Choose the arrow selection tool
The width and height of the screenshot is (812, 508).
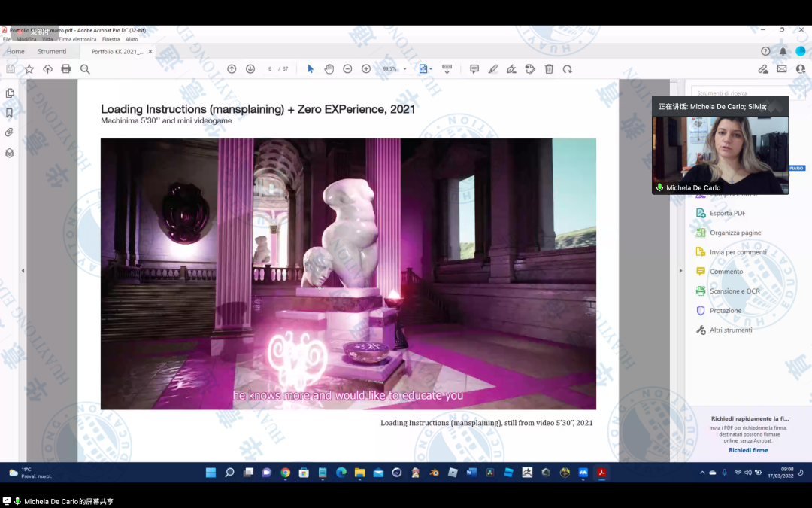311,69
